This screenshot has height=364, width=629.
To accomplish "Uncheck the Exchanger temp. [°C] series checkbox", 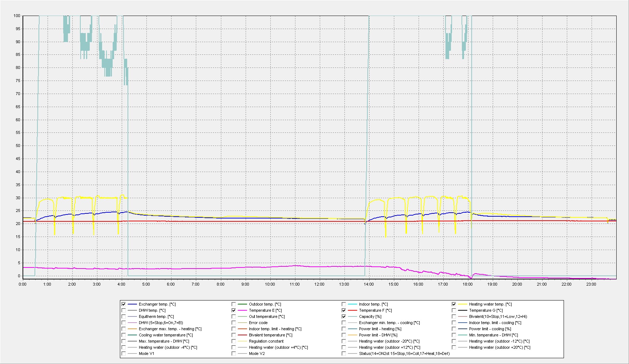I will click(x=124, y=304).
